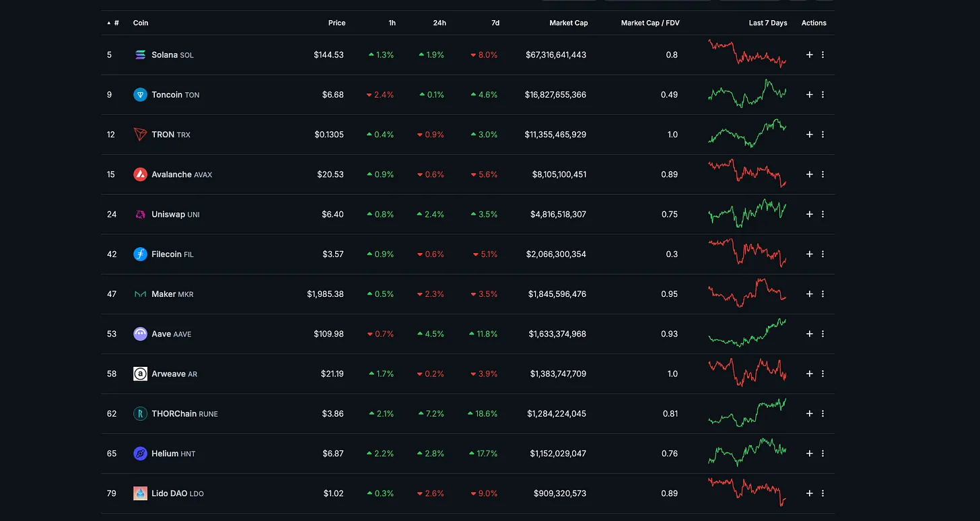Add TRON with its plus icon
This screenshot has width=980, height=521.
pyautogui.click(x=810, y=135)
